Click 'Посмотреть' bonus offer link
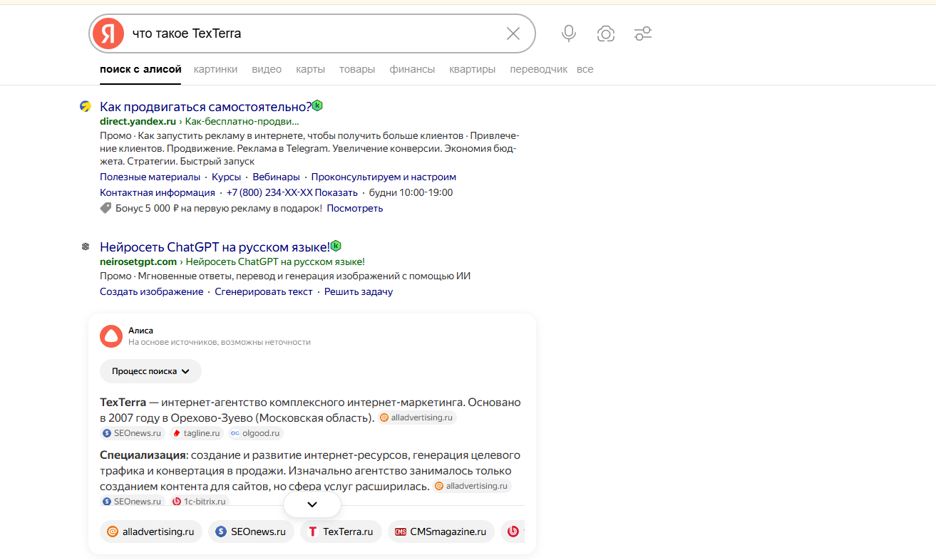 pyautogui.click(x=354, y=208)
